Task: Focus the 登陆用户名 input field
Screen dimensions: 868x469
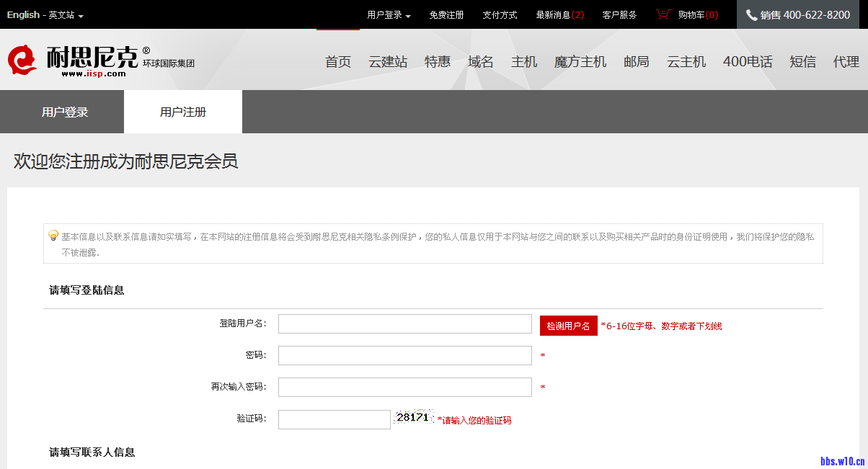Action: [x=404, y=324]
